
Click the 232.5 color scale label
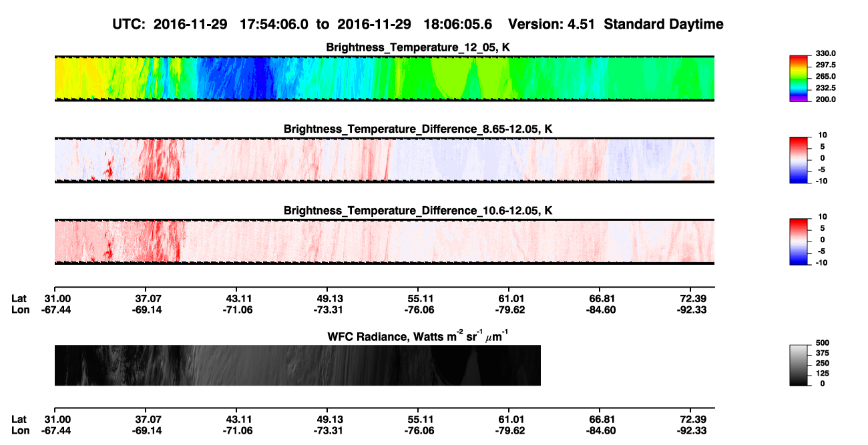click(827, 87)
